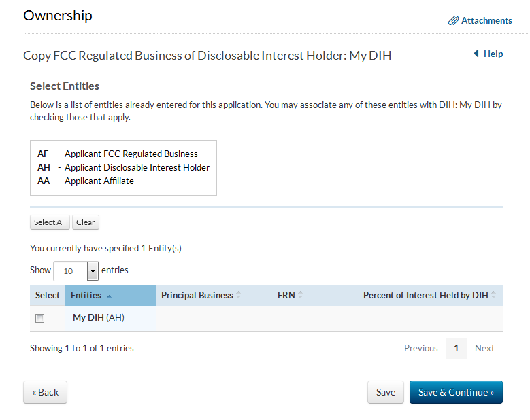Click the FRN column sort icon
Screen dimensions: 530x420
tap(300, 295)
